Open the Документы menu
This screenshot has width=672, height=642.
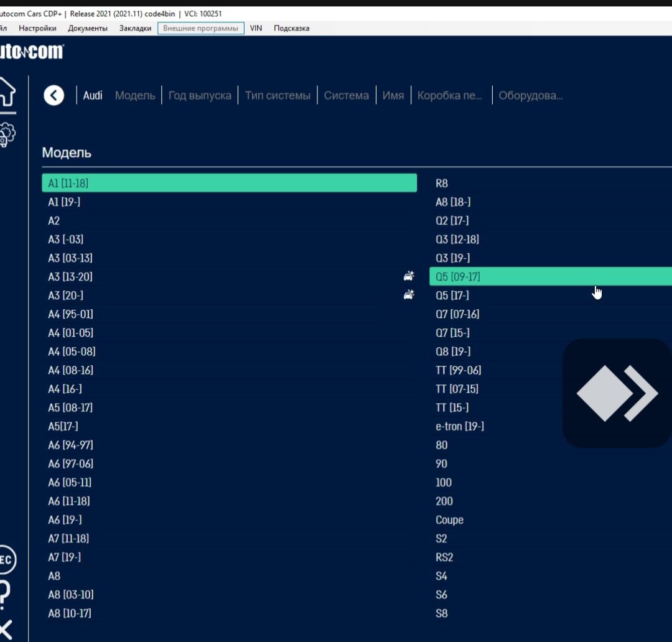(x=88, y=28)
